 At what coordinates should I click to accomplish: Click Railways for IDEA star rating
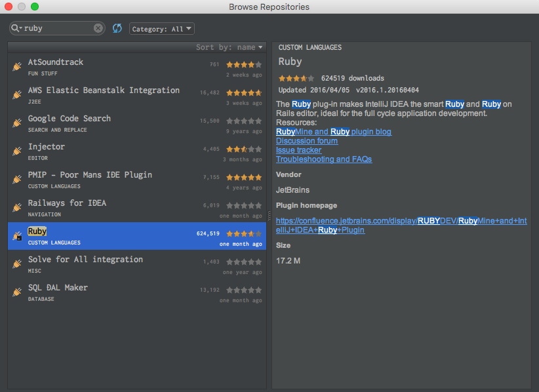click(x=244, y=205)
